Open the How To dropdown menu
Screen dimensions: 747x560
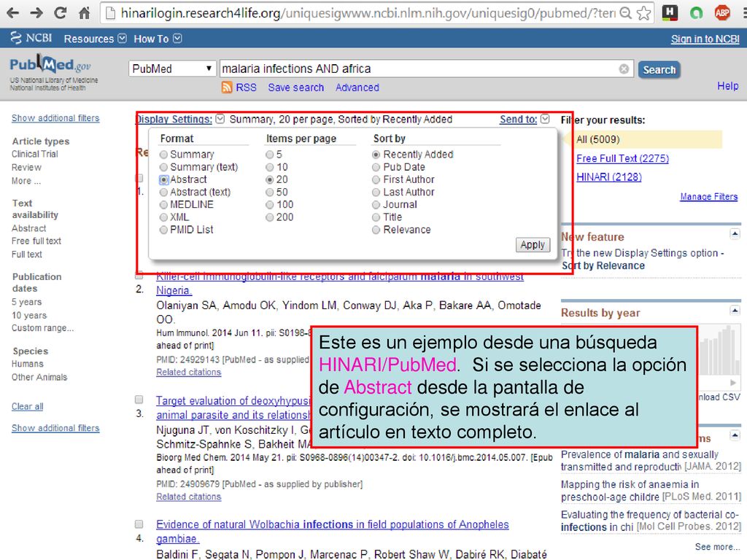tap(158, 39)
